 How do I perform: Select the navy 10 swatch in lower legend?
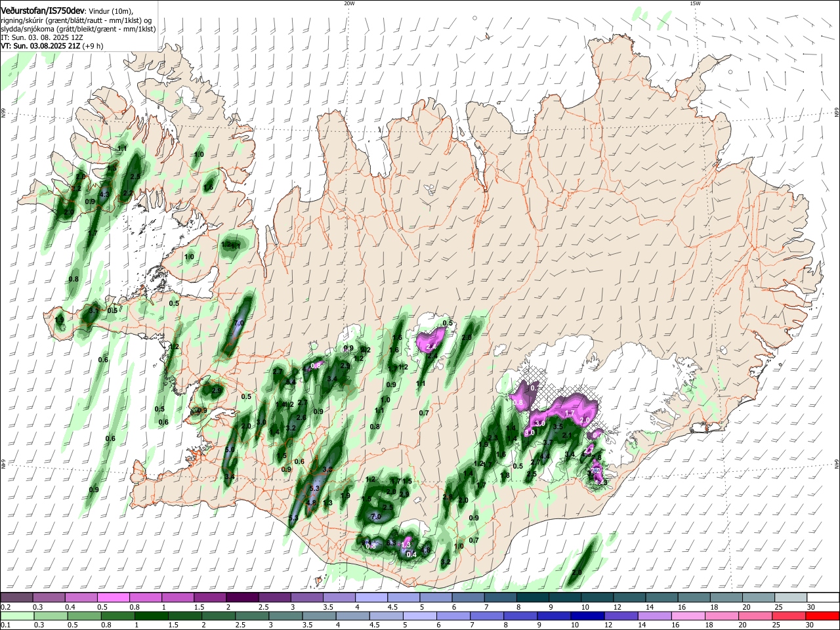tap(586, 616)
